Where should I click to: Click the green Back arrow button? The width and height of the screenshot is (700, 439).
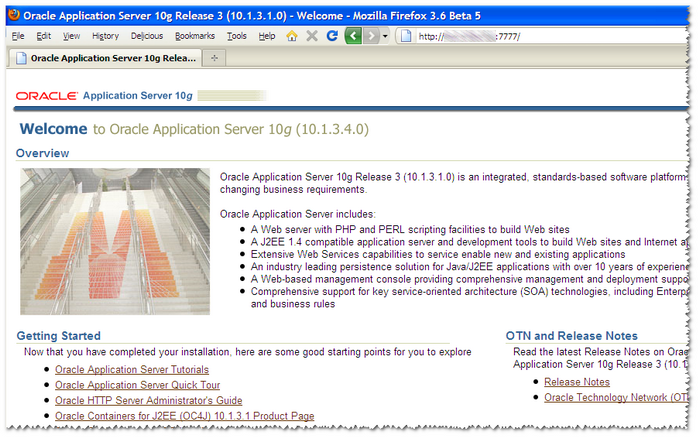pyautogui.click(x=353, y=36)
